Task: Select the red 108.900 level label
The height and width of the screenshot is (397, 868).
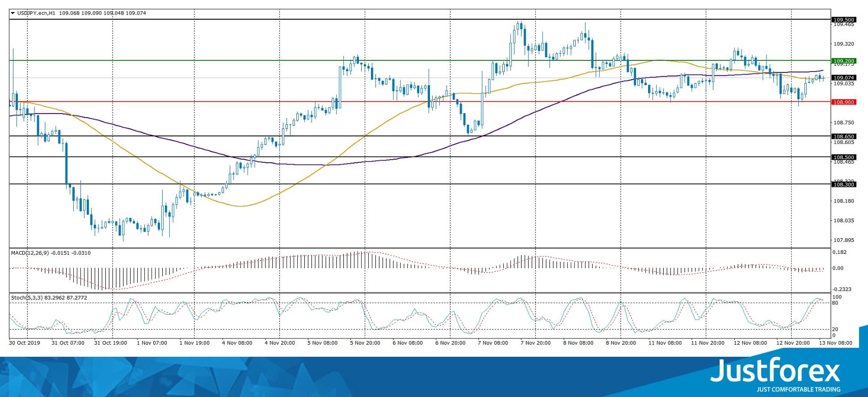Action: (x=843, y=102)
